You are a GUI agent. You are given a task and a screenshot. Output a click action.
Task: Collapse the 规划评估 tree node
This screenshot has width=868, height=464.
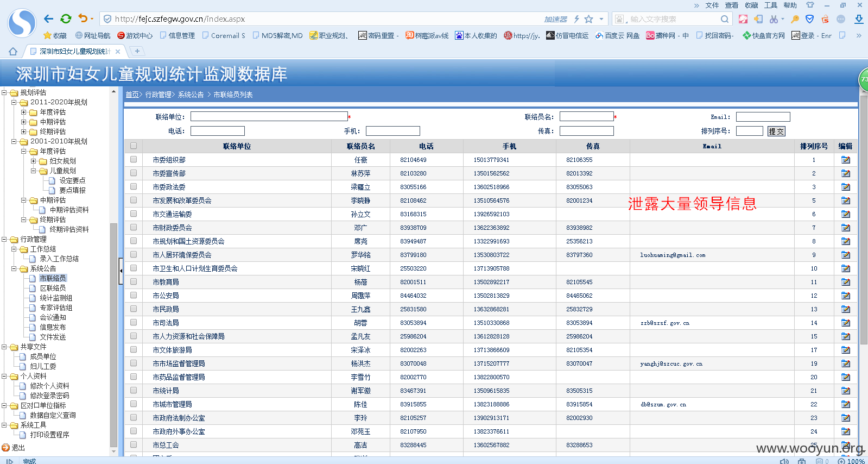[4, 92]
